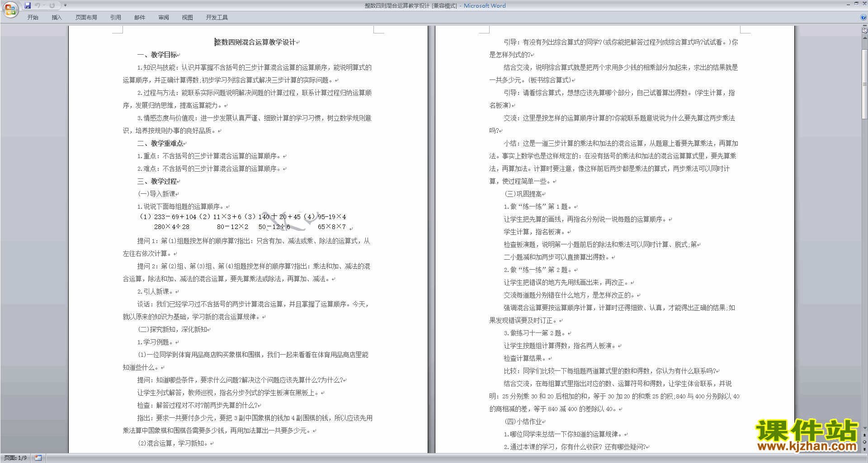Click the line 检查计算结果。
The image size is (868, 463).
click(526, 358)
